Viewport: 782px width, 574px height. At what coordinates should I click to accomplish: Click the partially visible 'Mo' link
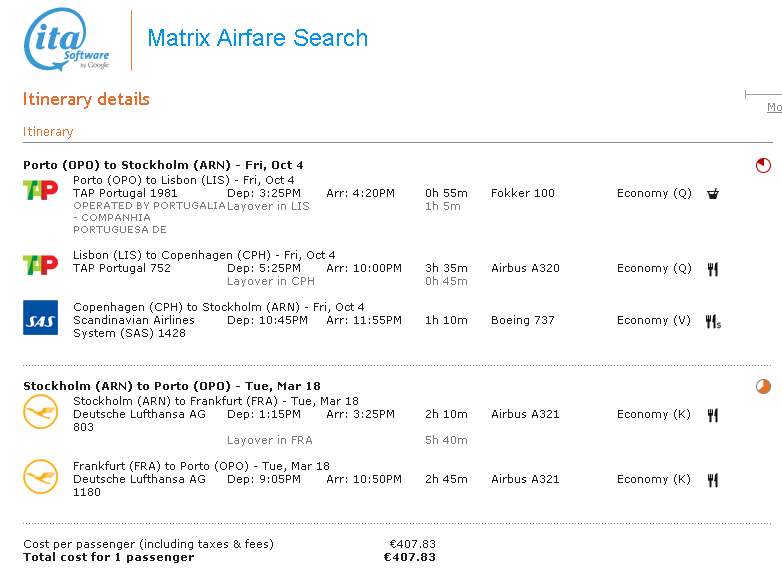[774, 107]
